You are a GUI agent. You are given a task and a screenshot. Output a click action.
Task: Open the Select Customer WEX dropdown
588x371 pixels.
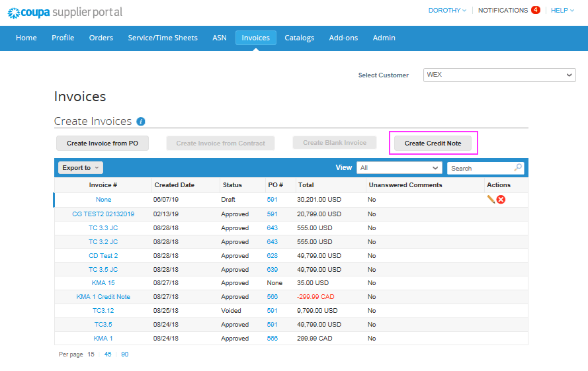(499, 75)
